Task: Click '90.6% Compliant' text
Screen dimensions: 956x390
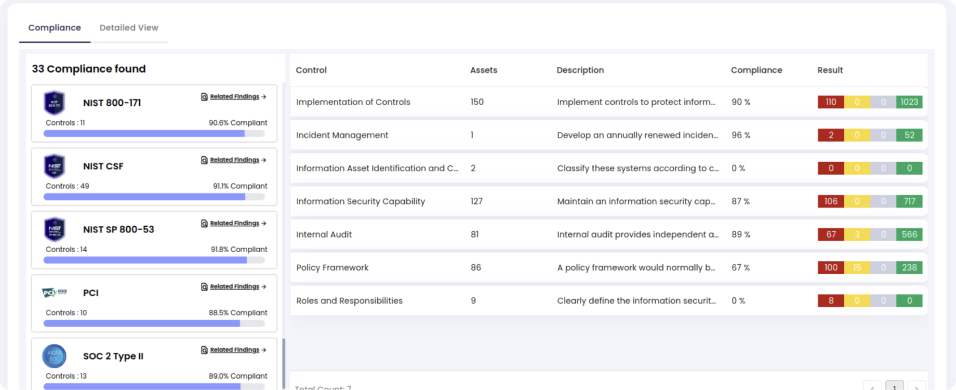Action: [x=238, y=123]
